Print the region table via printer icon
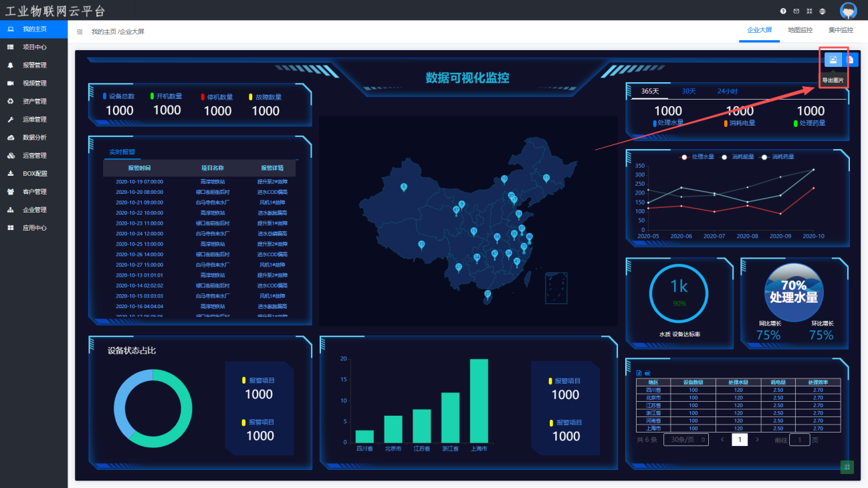 point(647,372)
